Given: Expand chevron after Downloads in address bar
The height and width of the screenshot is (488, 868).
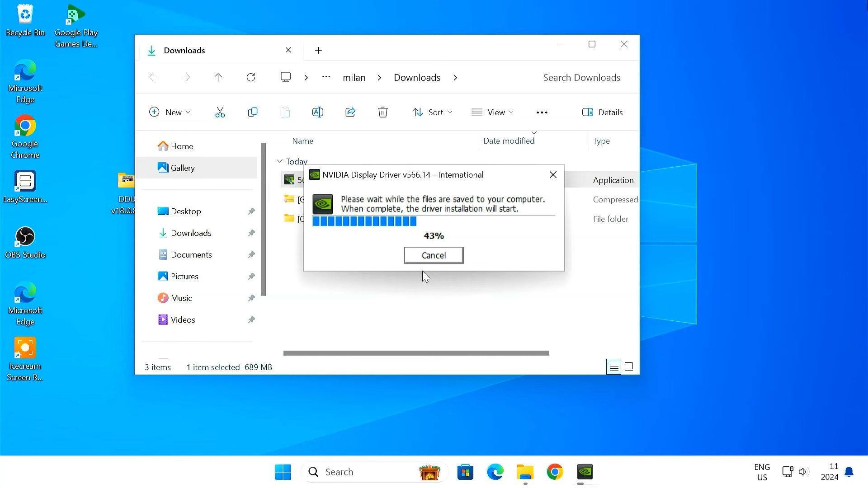Looking at the screenshot, I should coord(455,77).
